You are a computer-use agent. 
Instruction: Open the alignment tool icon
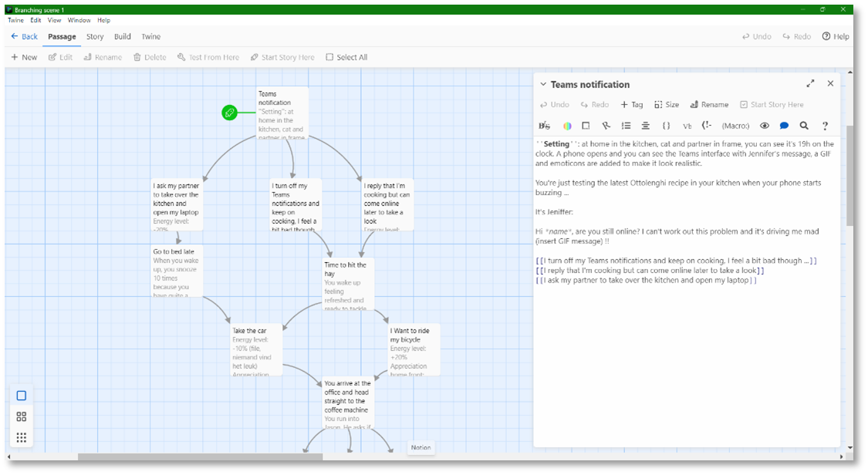(x=646, y=126)
